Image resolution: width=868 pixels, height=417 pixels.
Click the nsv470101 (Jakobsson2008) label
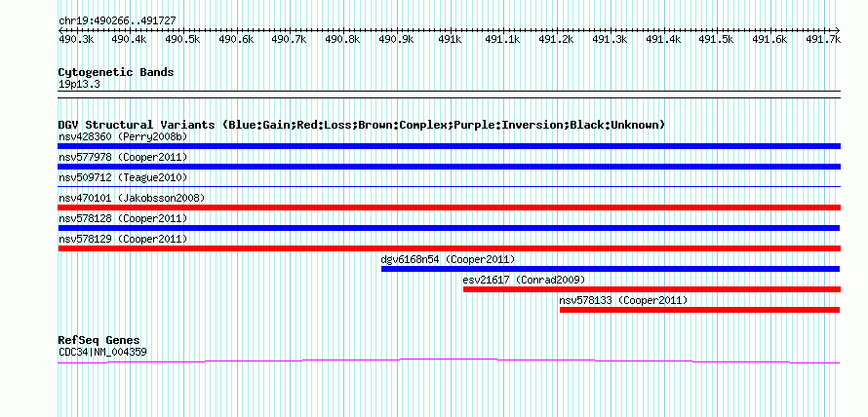click(x=132, y=198)
